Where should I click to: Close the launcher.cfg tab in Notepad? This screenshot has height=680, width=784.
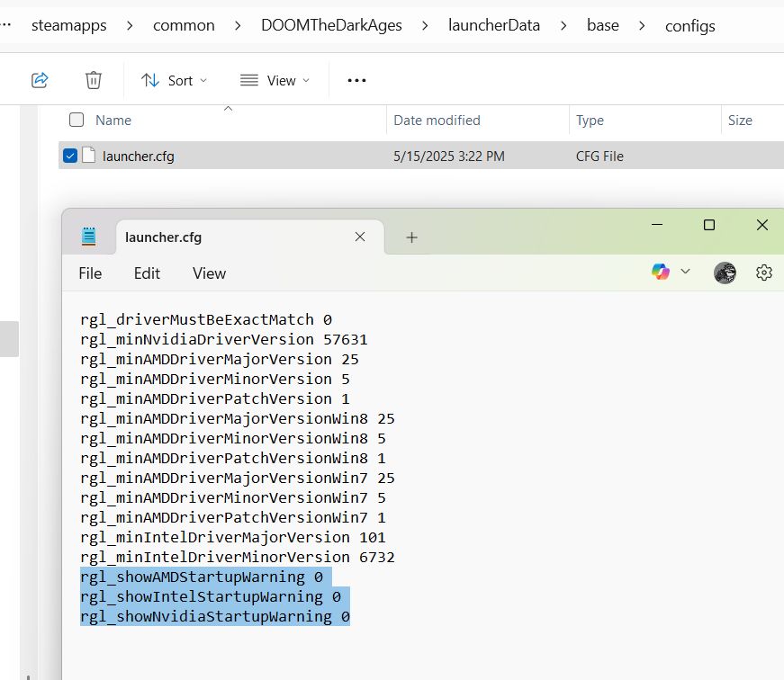pyautogui.click(x=360, y=237)
